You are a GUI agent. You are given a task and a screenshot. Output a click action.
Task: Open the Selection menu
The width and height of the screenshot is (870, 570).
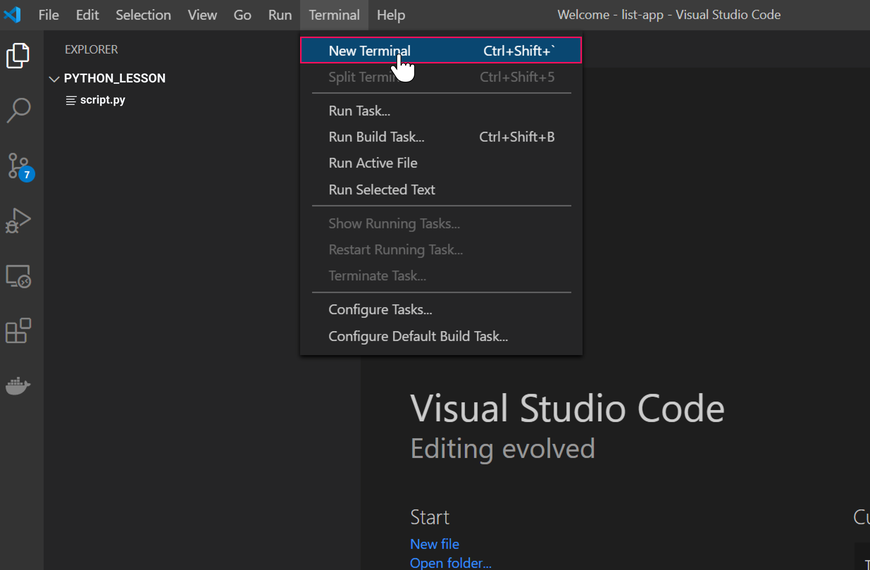pos(143,15)
